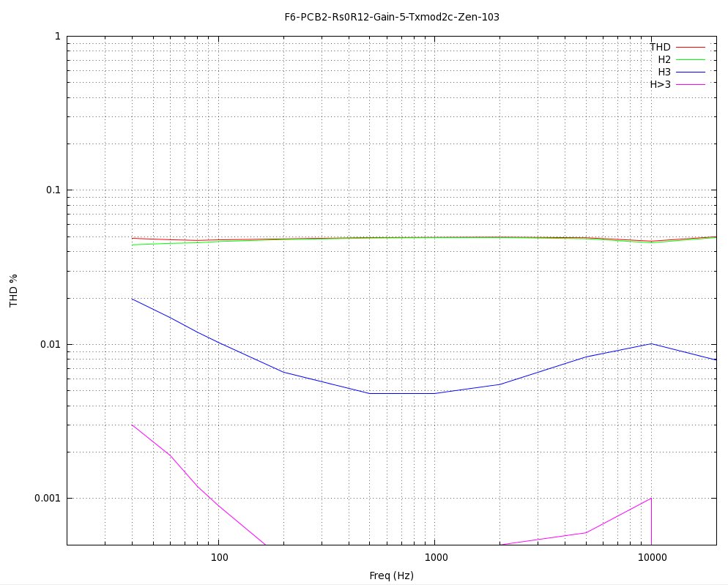Click the magenta H>3 legend line sample
The height and width of the screenshot is (585, 728).
(x=691, y=84)
